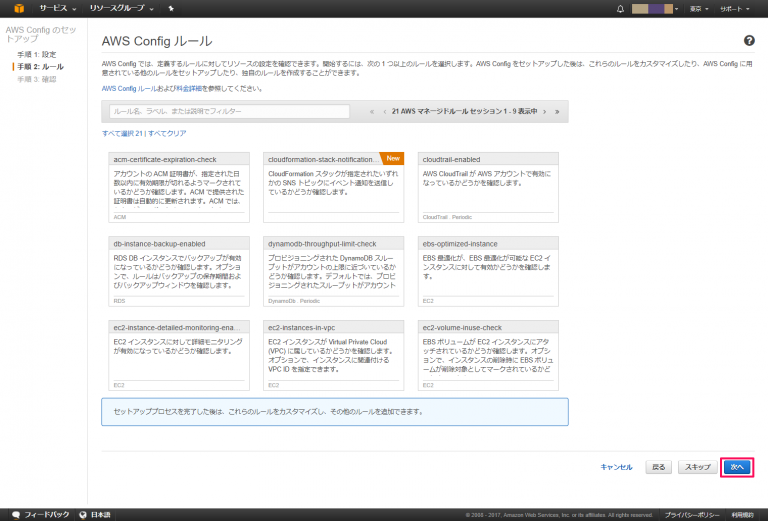Select acm-certificate-expiration-check rule card
Screen dimensions: 768x521
click(x=179, y=187)
